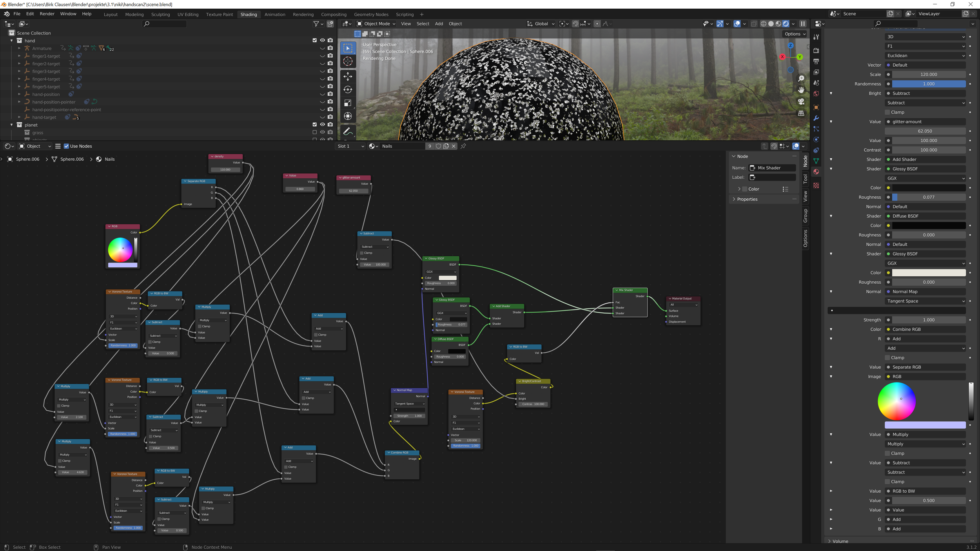Hide the Armature with its eye icon

click(x=322, y=48)
